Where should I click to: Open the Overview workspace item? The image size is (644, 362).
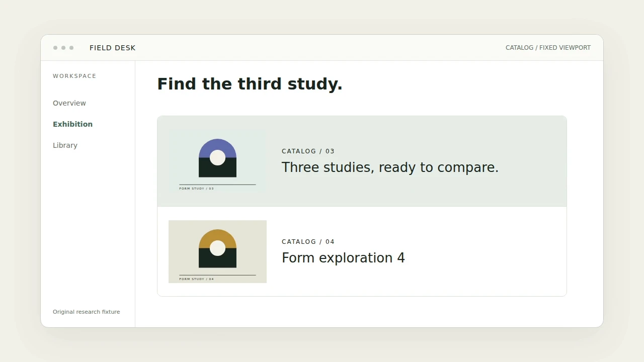pos(69,103)
